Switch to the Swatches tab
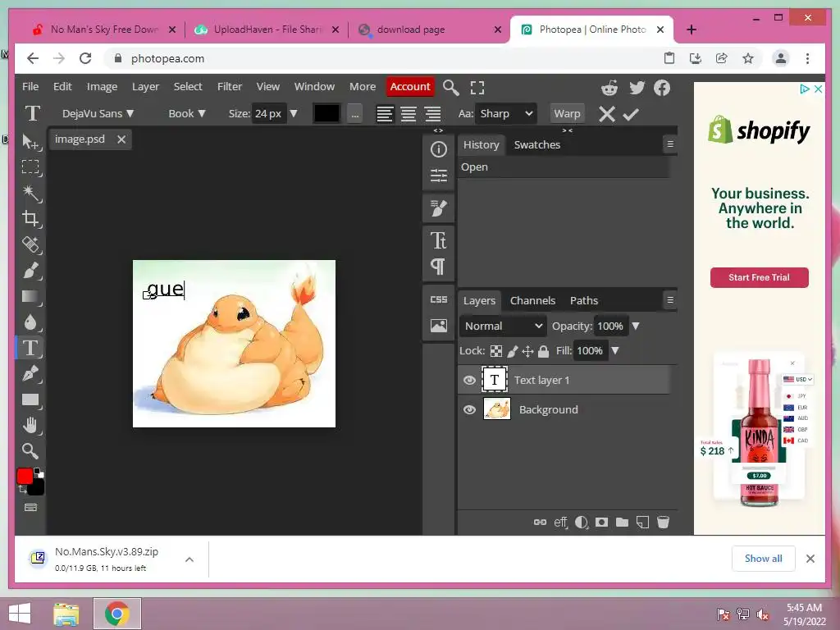This screenshot has height=630, width=840. 536,144
